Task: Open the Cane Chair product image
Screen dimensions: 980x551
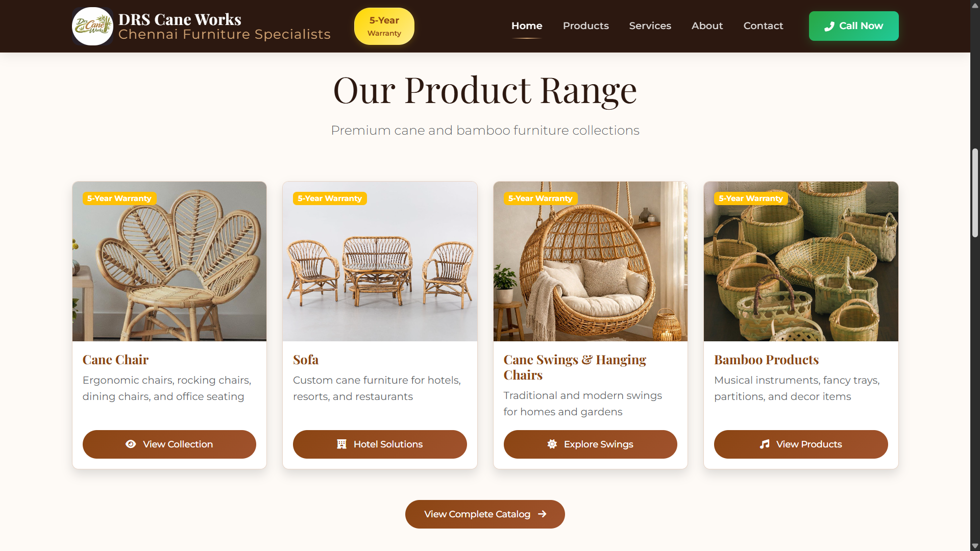Action: pyautogui.click(x=169, y=261)
